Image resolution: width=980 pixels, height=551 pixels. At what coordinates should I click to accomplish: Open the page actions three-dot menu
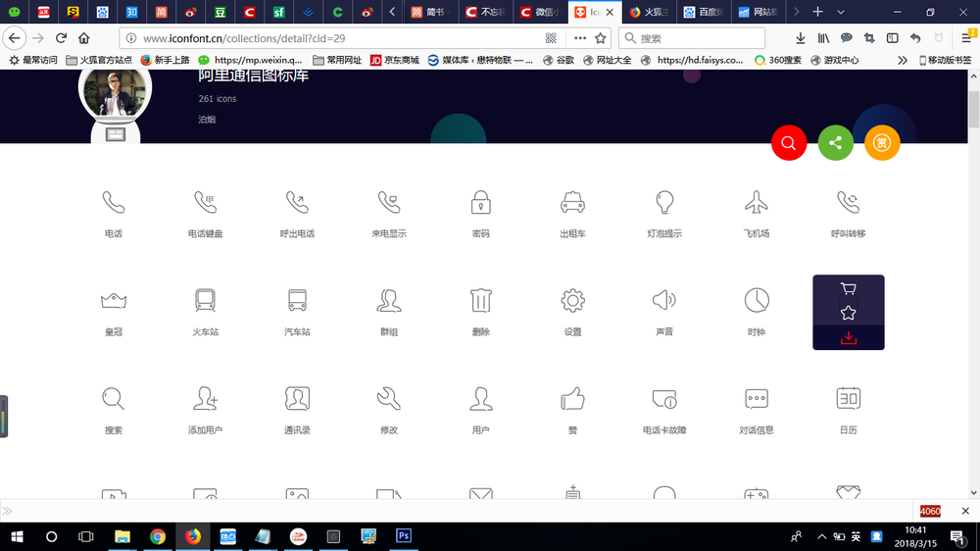click(580, 38)
